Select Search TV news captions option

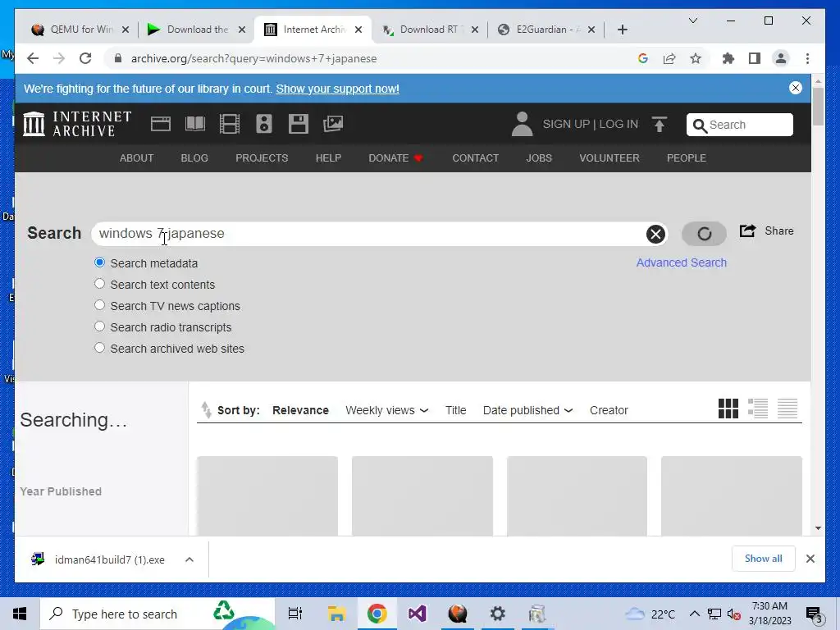[99, 305]
